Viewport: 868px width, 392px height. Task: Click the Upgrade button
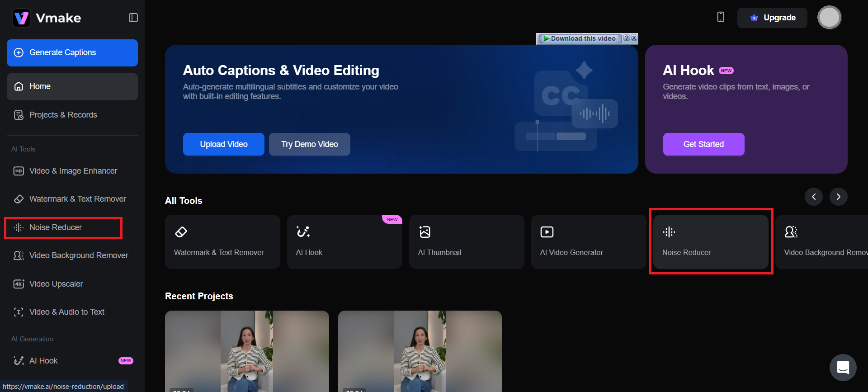[772, 18]
